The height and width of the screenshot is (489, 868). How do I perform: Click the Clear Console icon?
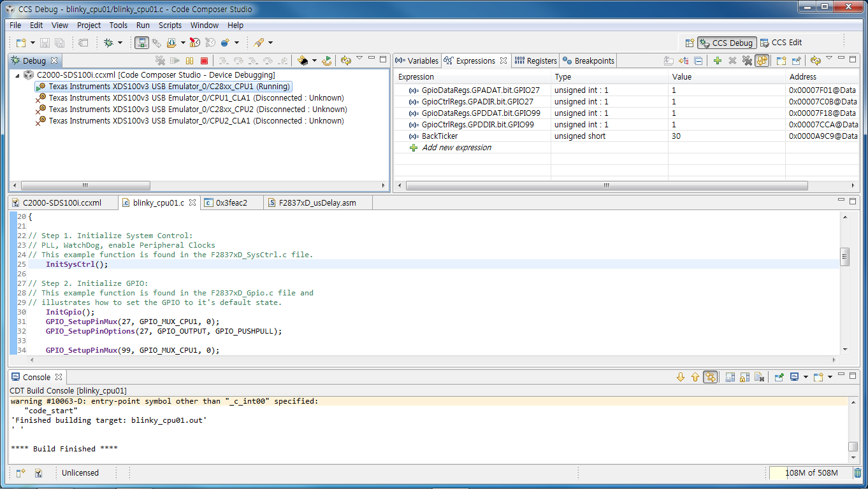tap(759, 377)
